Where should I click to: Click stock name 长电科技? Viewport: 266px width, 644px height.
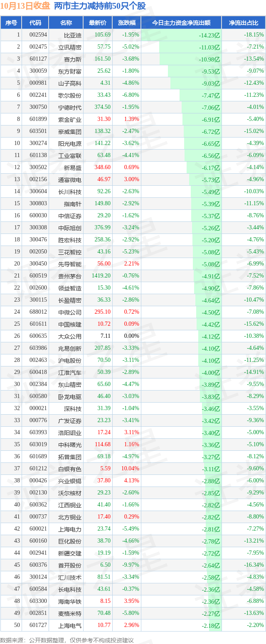[70, 590]
